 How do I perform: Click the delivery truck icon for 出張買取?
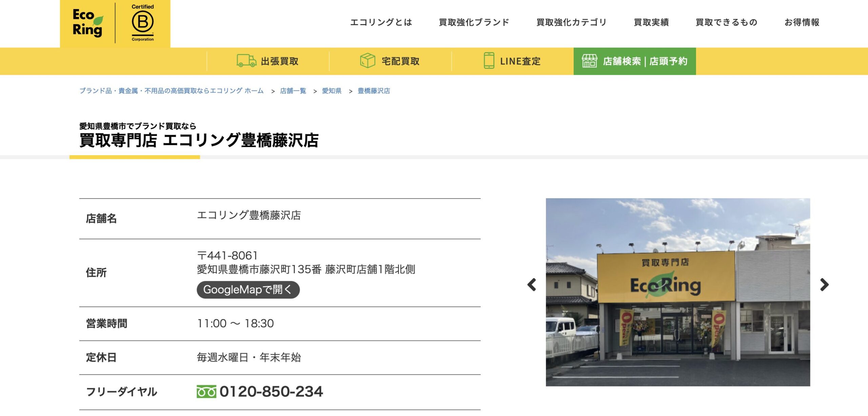[x=246, y=61]
